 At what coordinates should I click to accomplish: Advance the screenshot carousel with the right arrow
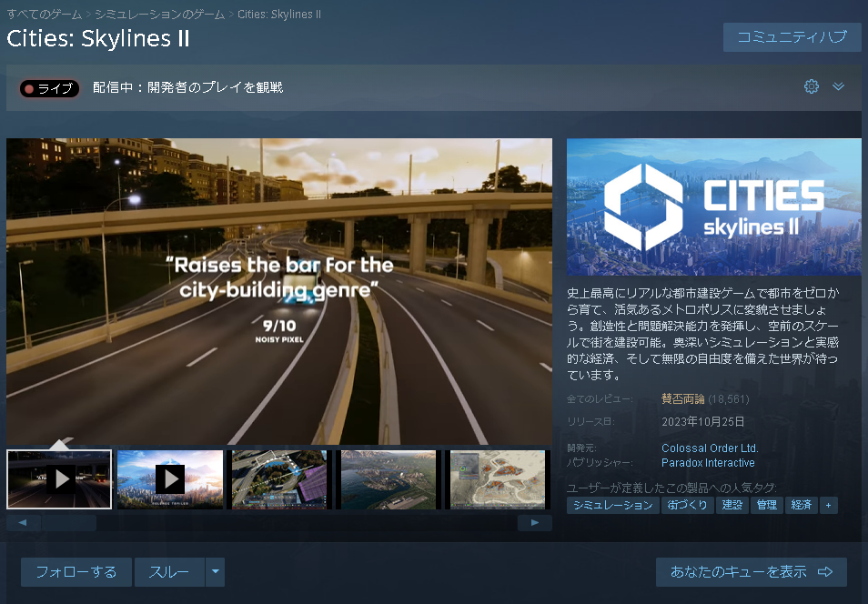tap(536, 522)
